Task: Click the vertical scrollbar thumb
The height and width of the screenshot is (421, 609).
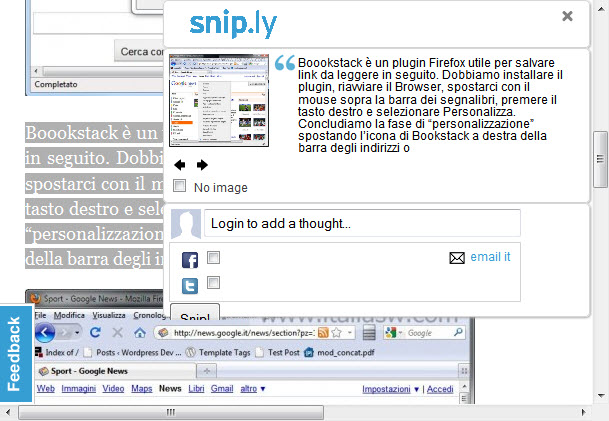Action: coord(600,160)
